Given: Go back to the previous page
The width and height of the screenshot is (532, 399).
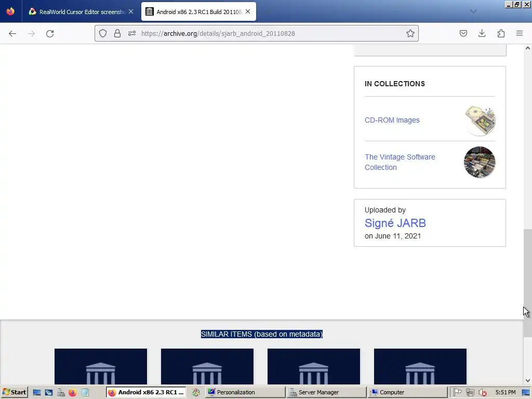Looking at the screenshot, I should pyautogui.click(x=12, y=34).
